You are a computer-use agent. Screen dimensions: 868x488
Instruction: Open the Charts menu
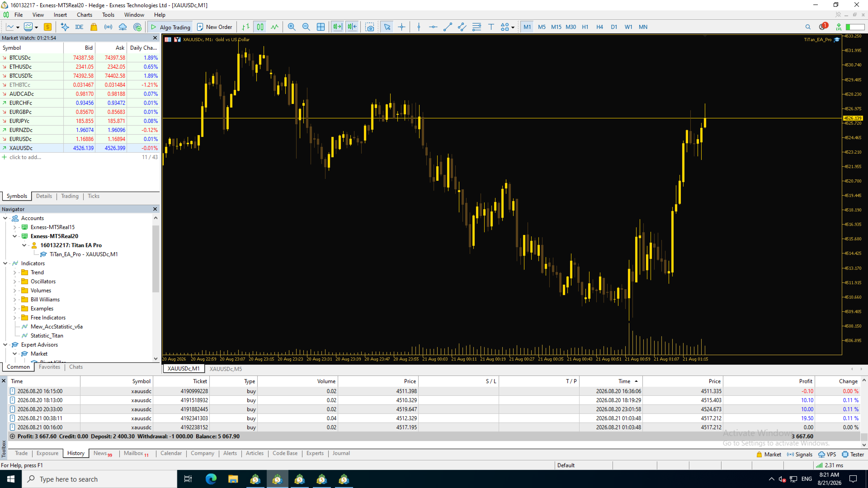click(85, 15)
